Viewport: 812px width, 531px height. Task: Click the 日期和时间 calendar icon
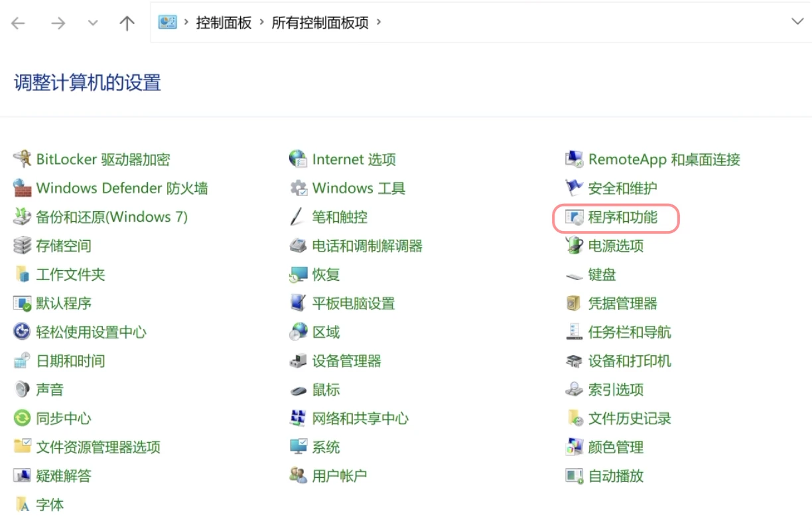click(x=23, y=360)
